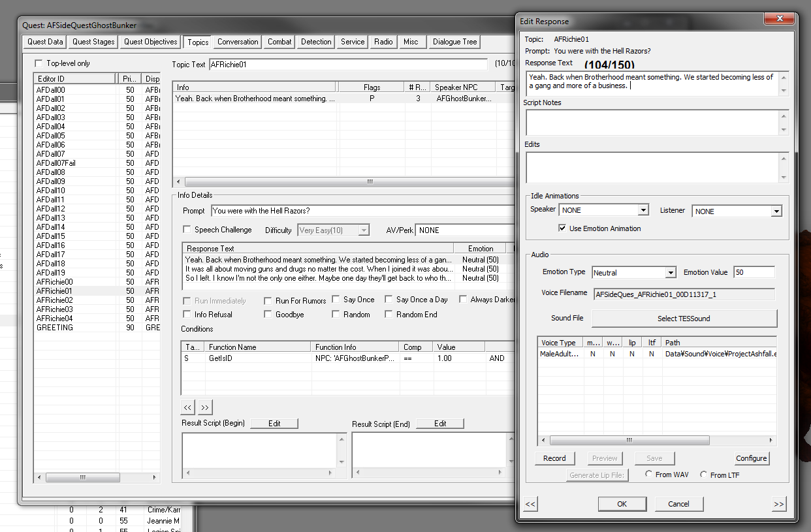Go to next response with >> button
The image size is (811, 532).
[778, 504]
